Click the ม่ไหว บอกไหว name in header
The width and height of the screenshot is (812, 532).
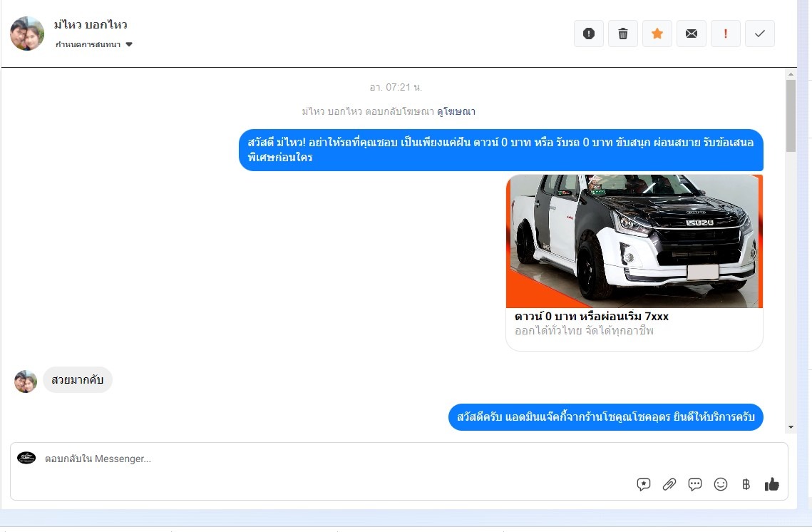(x=91, y=24)
